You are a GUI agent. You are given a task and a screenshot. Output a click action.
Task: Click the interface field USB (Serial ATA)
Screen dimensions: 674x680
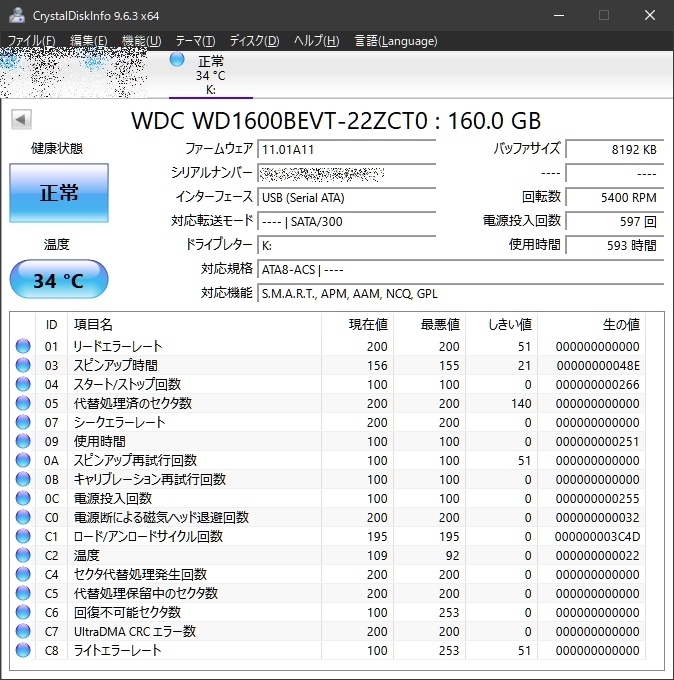coord(347,198)
